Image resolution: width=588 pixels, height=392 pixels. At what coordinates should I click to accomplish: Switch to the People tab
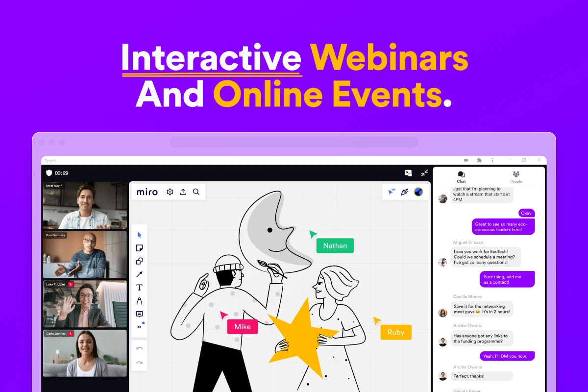[516, 177]
